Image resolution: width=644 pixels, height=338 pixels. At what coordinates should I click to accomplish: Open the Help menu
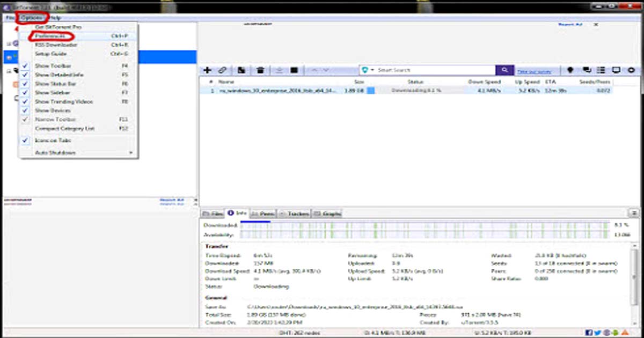[57, 17]
